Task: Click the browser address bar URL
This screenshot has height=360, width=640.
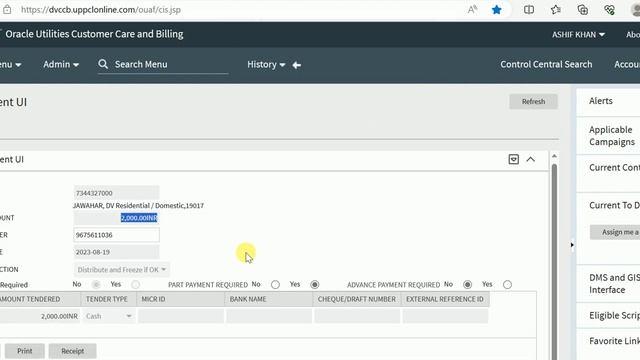Action: [101, 10]
